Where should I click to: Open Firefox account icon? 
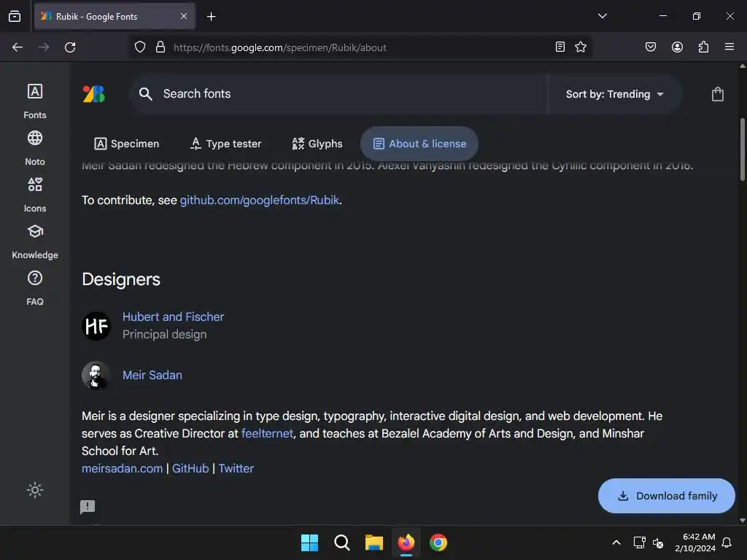677,47
